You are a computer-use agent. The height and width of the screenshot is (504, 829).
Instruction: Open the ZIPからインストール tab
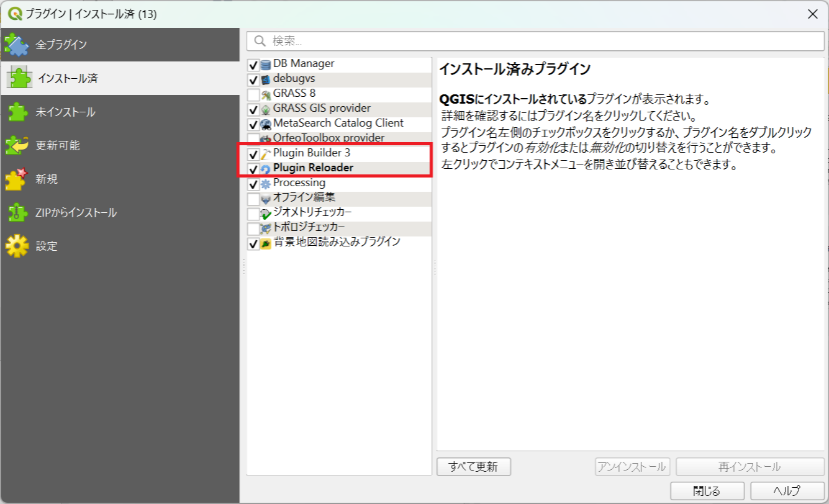[120, 212]
